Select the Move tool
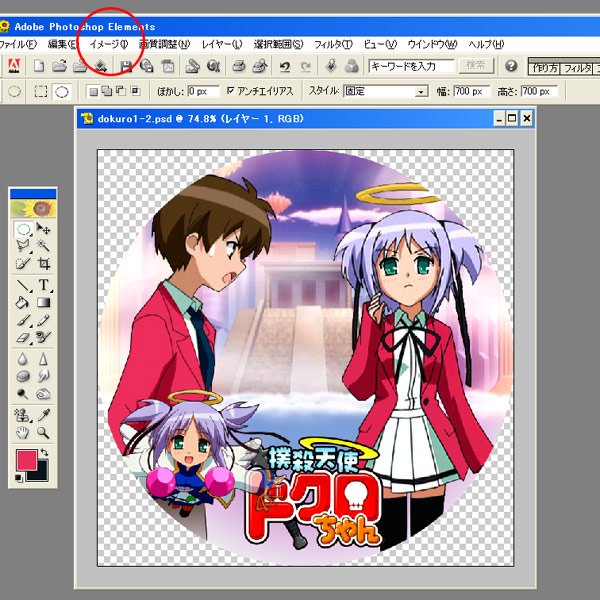This screenshot has width=600, height=600. [43, 229]
